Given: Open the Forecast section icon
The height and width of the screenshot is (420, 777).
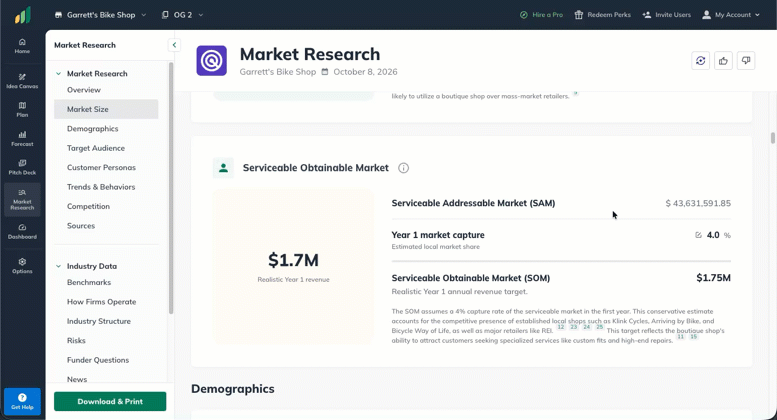Looking at the screenshot, I should 22,139.
